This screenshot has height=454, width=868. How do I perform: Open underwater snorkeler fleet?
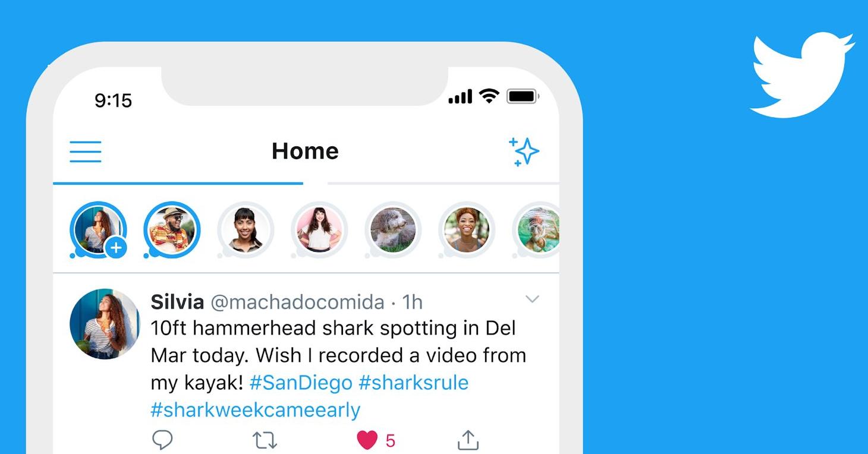point(537,230)
